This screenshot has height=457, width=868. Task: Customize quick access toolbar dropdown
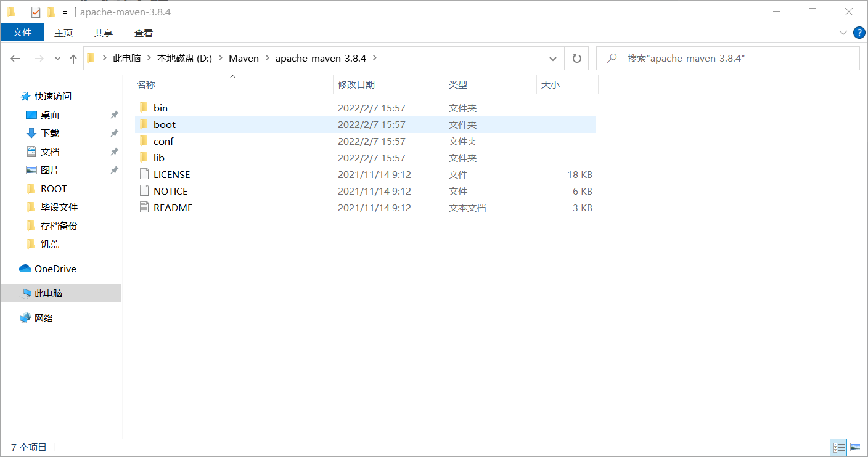[65, 12]
